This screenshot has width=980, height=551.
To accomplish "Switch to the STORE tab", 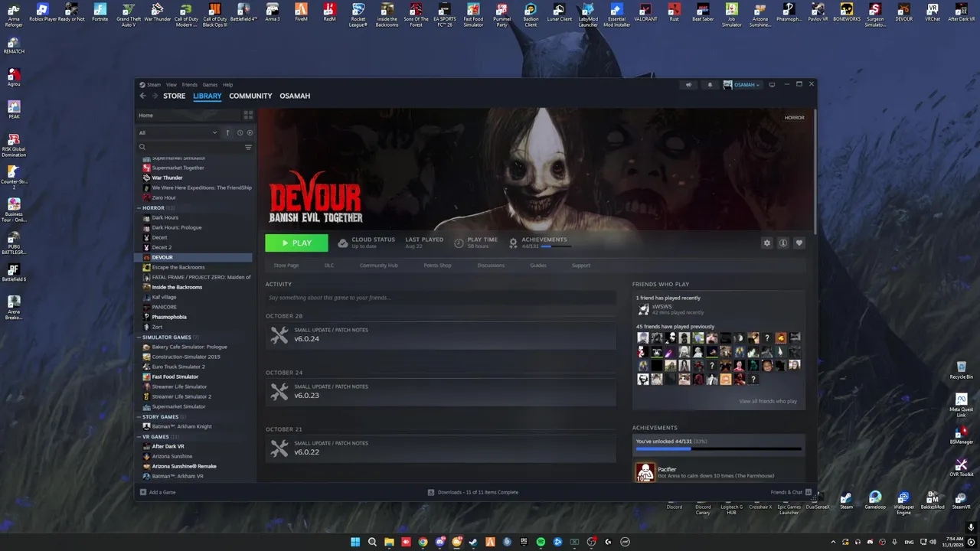I will pyautogui.click(x=174, y=96).
